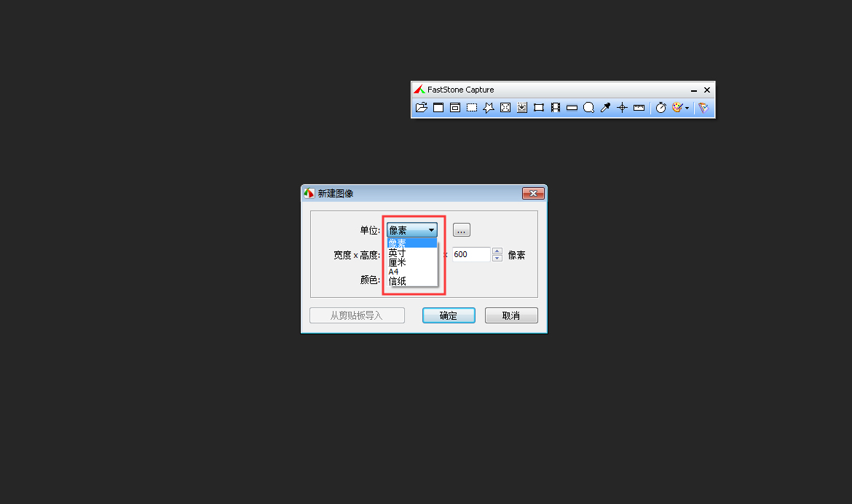Increase height with the up stepper arrow

pyautogui.click(x=497, y=251)
